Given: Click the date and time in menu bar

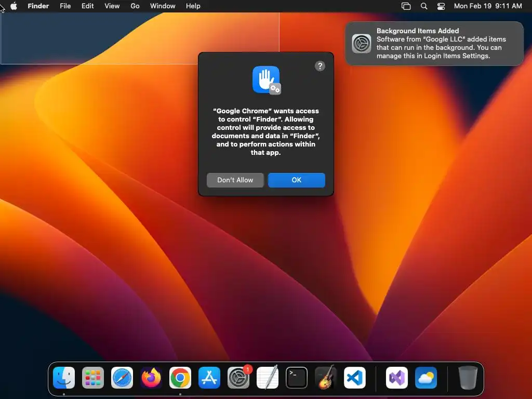Looking at the screenshot, I should click(x=488, y=6).
